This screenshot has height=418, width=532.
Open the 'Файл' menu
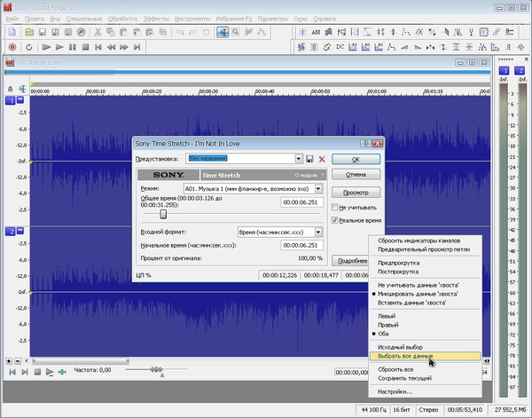coord(12,19)
